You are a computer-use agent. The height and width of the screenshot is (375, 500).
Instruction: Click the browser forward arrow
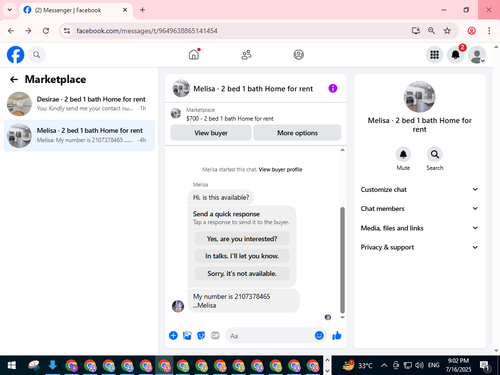[28, 31]
